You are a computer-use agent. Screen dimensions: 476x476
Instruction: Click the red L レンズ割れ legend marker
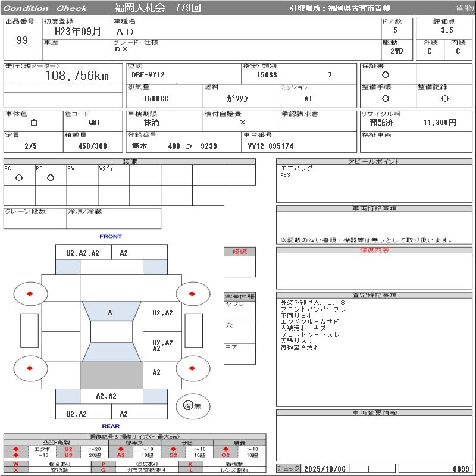click(190, 470)
